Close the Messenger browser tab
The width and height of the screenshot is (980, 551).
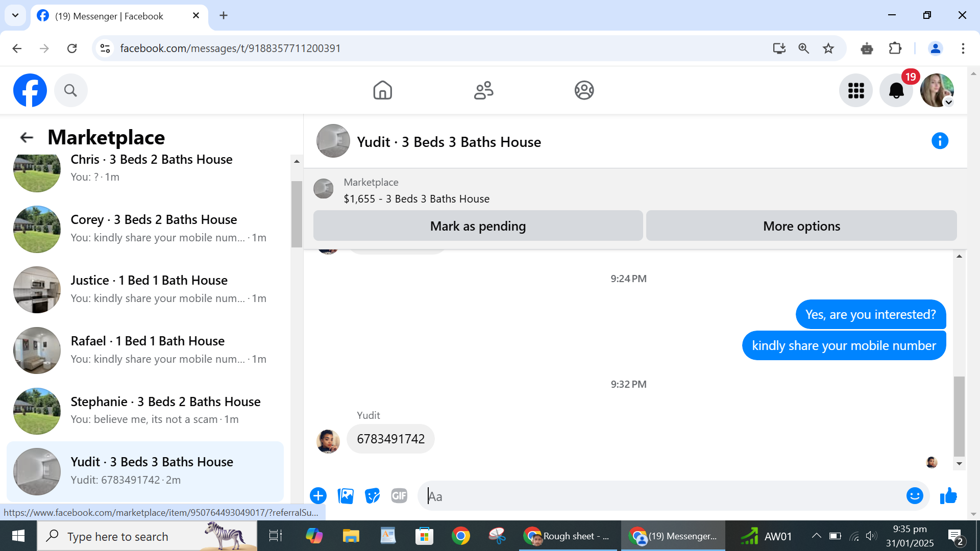tap(195, 16)
